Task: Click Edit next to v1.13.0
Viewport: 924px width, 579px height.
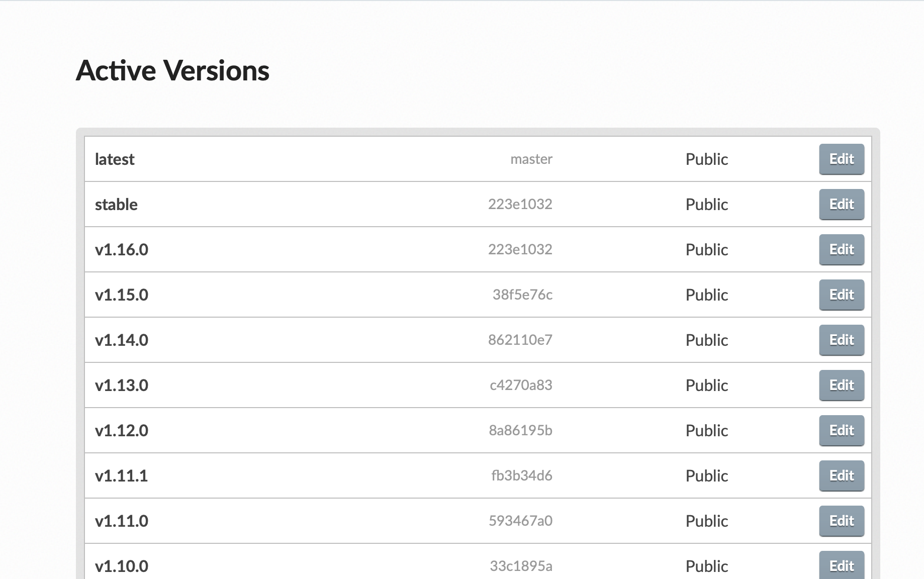Action: point(841,385)
